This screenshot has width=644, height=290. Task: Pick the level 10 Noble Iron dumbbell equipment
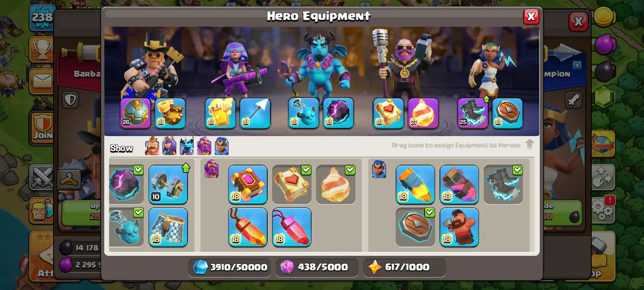pos(168,184)
